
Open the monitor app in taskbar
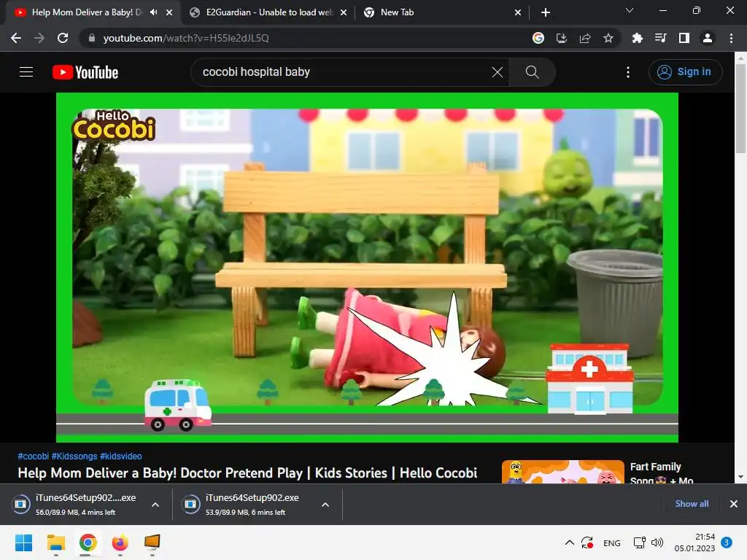pos(152,542)
